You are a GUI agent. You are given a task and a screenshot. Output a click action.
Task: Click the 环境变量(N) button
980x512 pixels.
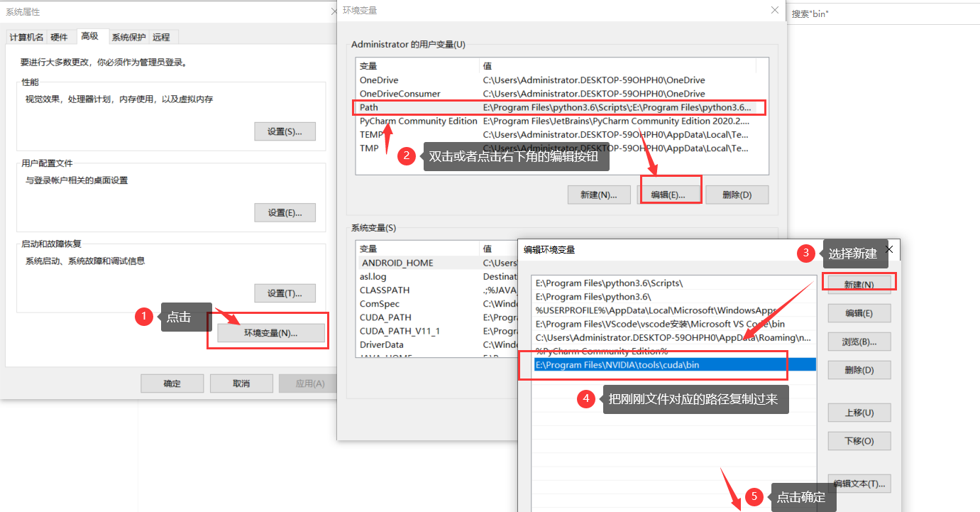pyautogui.click(x=268, y=330)
